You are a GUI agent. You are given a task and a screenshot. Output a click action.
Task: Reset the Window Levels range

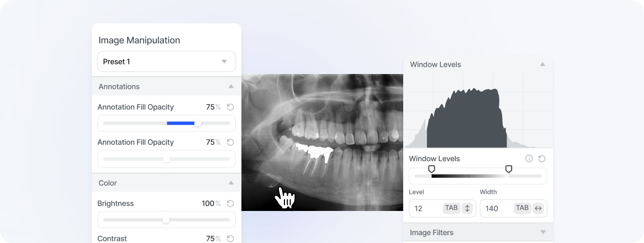pyautogui.click(x=542, y=159)
